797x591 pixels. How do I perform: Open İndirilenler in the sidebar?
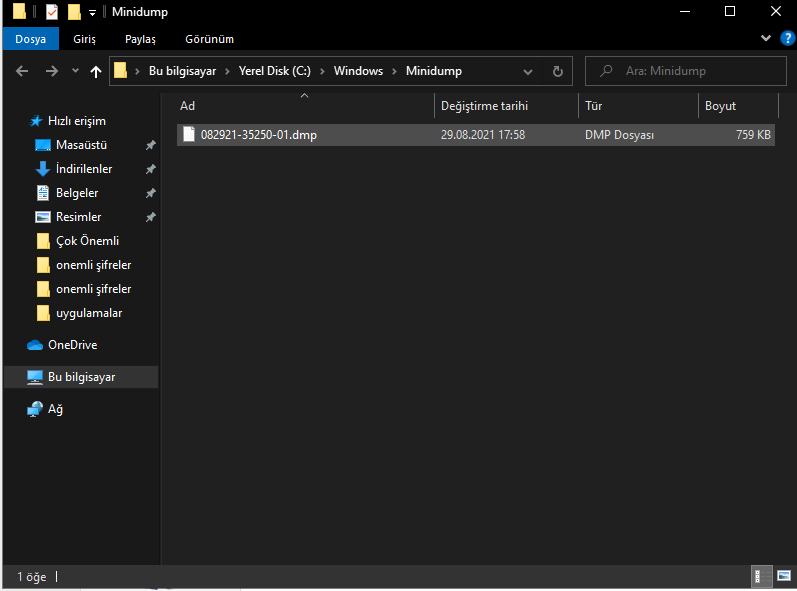point(84,169)
